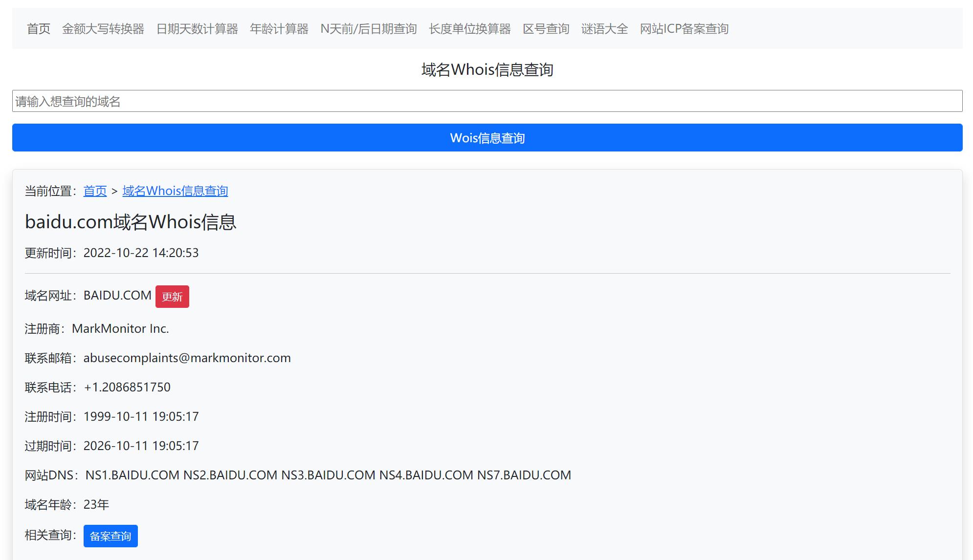Select 区号查询 in the navigation bar
Viewport: 973px width, 560px height.
coord(547,28)
